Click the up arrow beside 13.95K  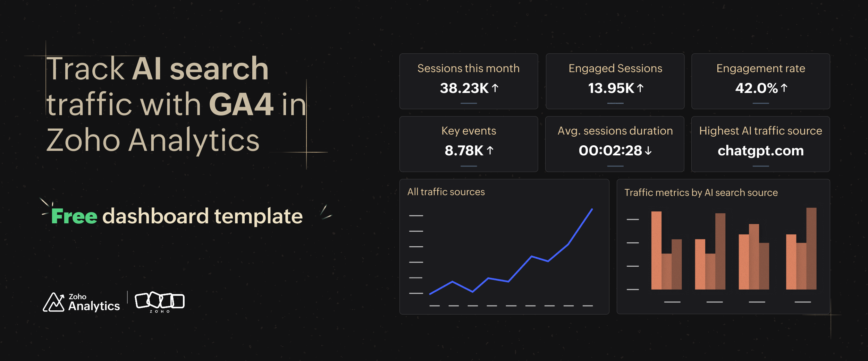tap(640, 88)
